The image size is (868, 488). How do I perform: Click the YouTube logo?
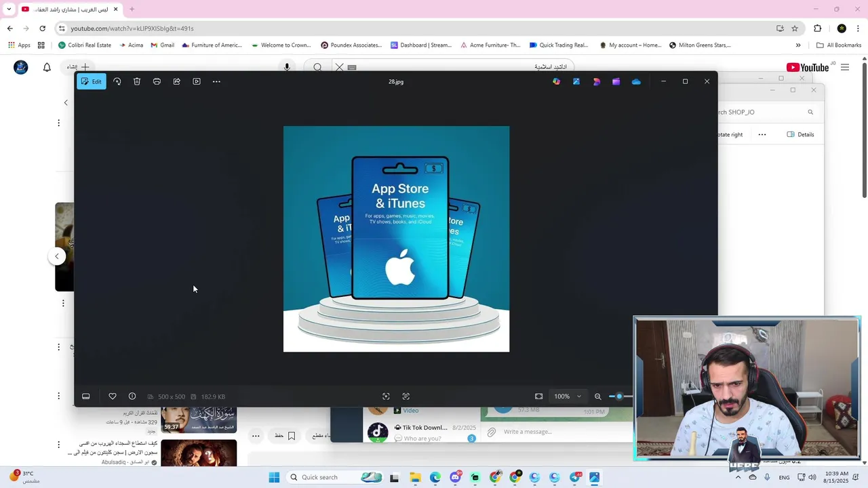808,67
